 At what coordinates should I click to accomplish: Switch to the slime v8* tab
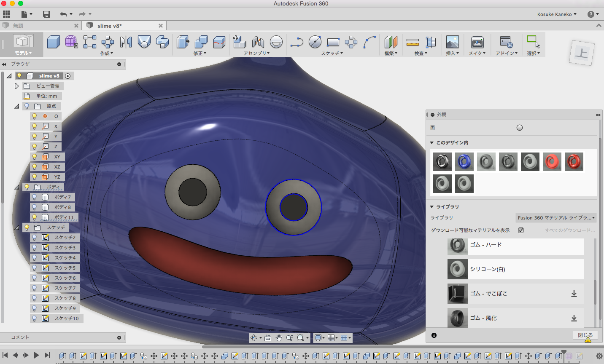point(110,26)
